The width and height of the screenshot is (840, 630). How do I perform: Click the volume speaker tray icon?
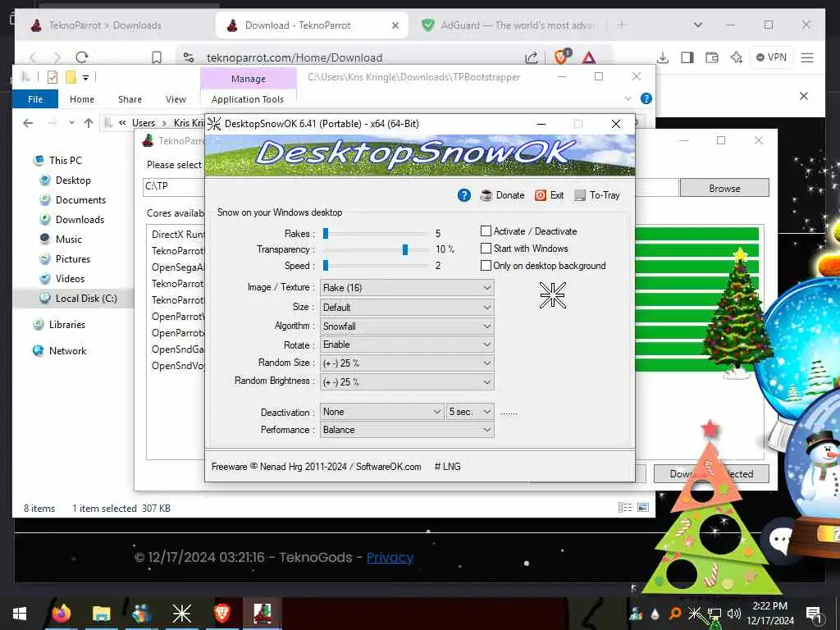(734, 614)
